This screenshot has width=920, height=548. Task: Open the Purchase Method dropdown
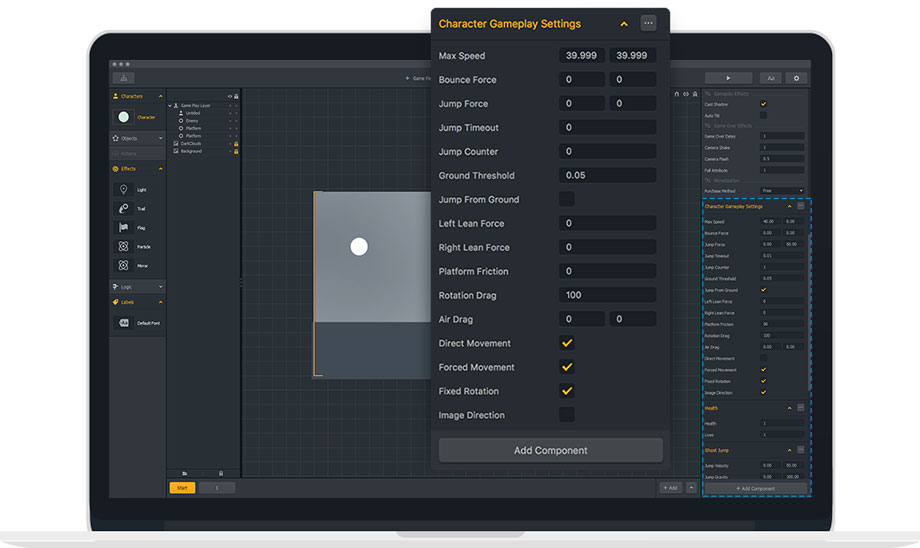click(782, 191)
